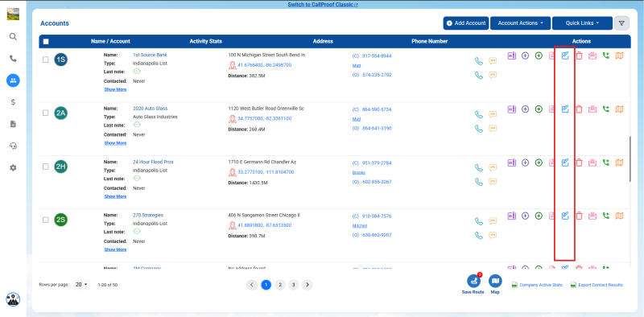
Task: Select page 1 in pagination
Action: [x=266, y=285]
